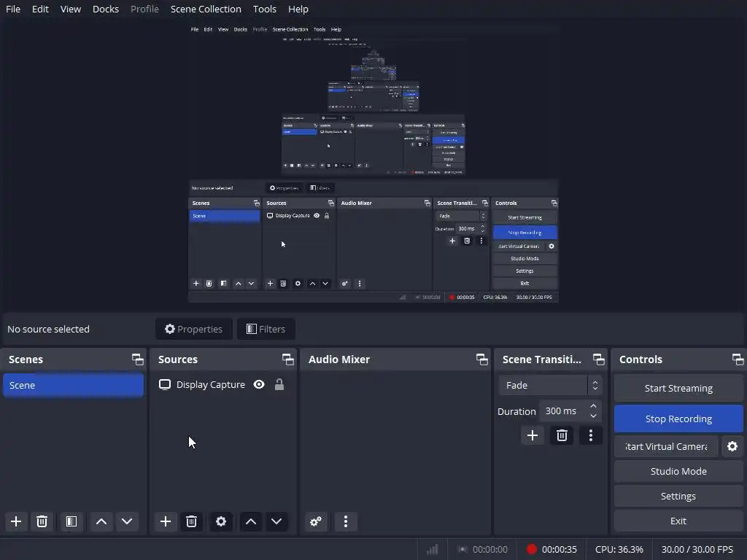Image resolution: width=747 pixels, height=560 pixels.
Task: Click the 00:00:35 recording timer
Action: 560,550
